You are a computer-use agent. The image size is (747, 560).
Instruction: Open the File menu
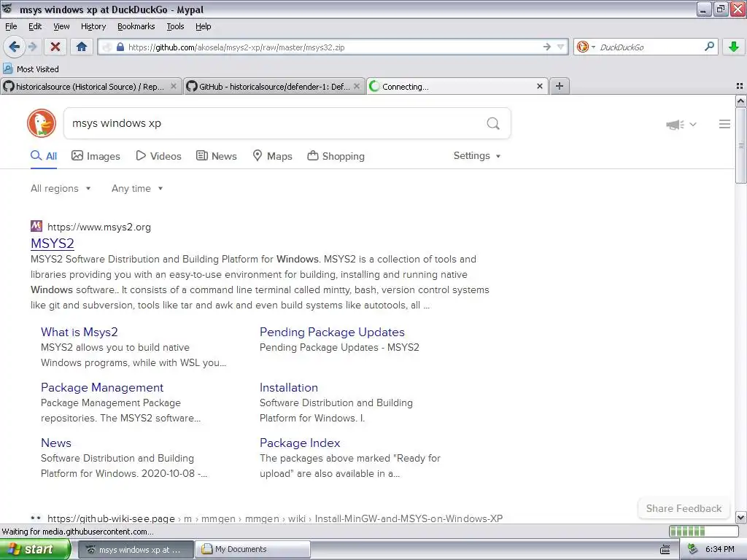[11, 26]
